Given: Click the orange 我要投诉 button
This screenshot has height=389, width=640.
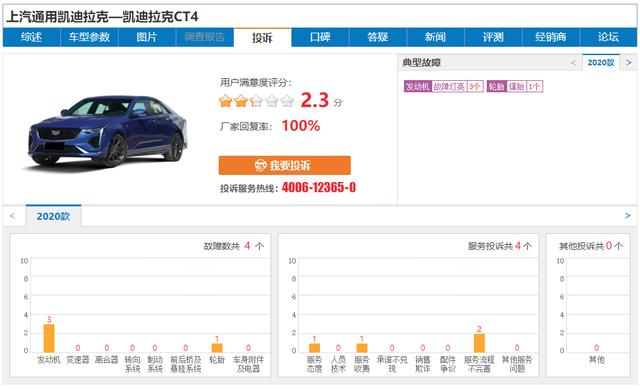Looking at the screenshot, I should click(x=284, y=165).
